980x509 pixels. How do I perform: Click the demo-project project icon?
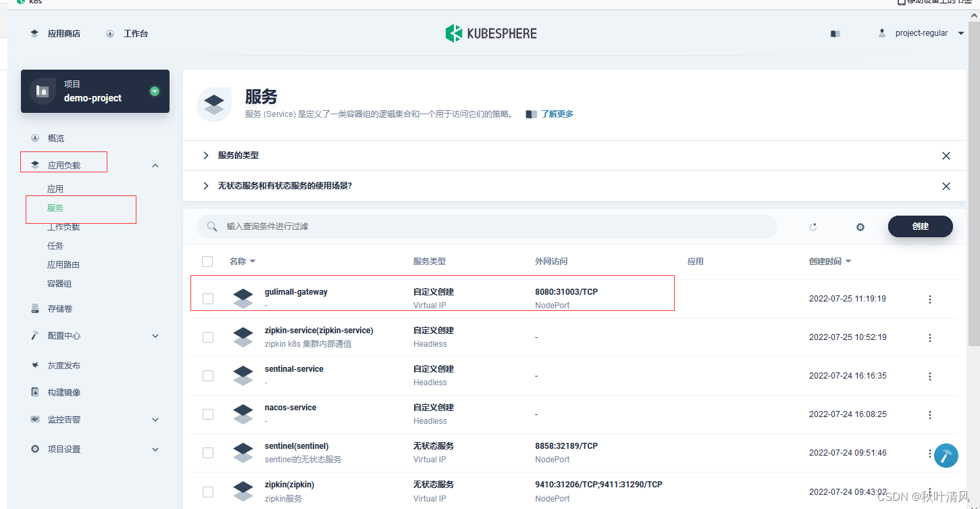[43, 91]
